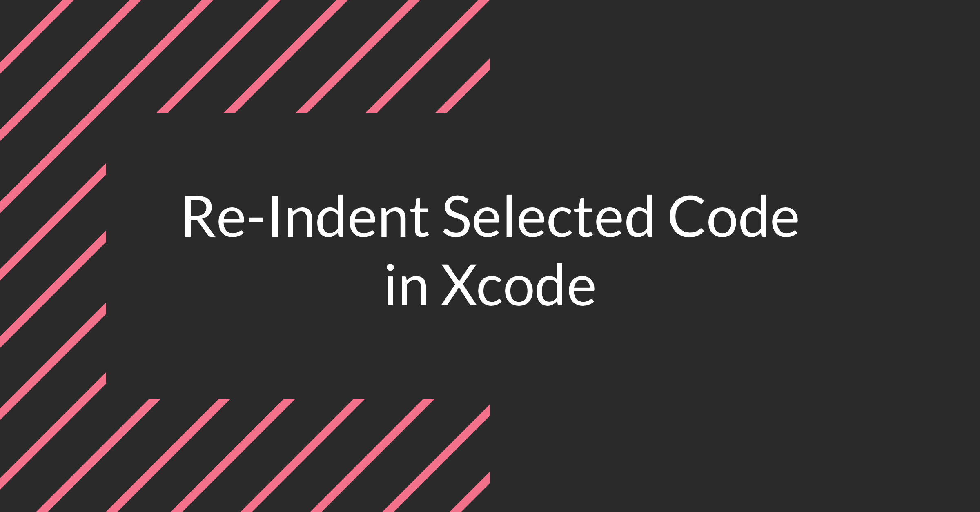Viewport: 980px width, 512px height.
Task: Click the Re-Indent Selected Code title
Action: coord(490,256)
